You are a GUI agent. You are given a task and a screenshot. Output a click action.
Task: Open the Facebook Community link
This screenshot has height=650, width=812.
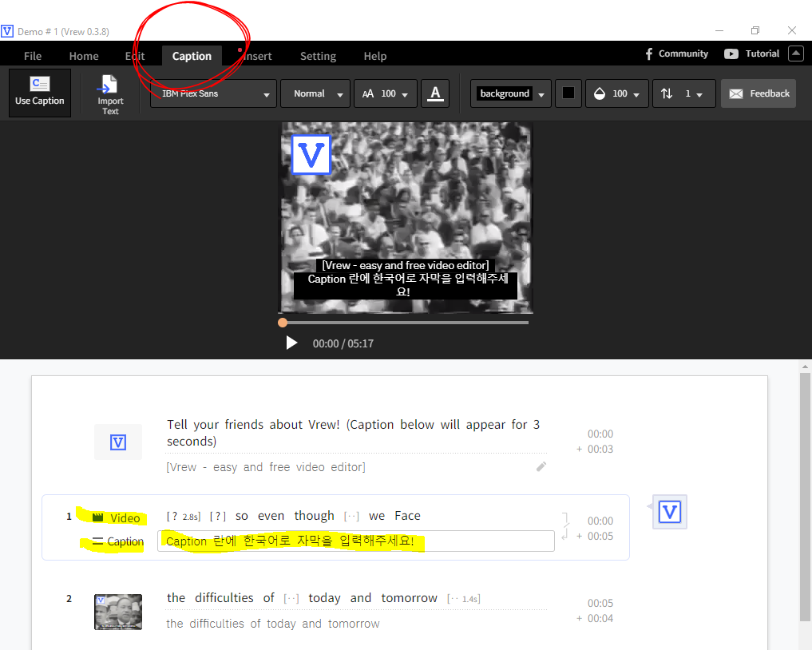coord(676,54)
